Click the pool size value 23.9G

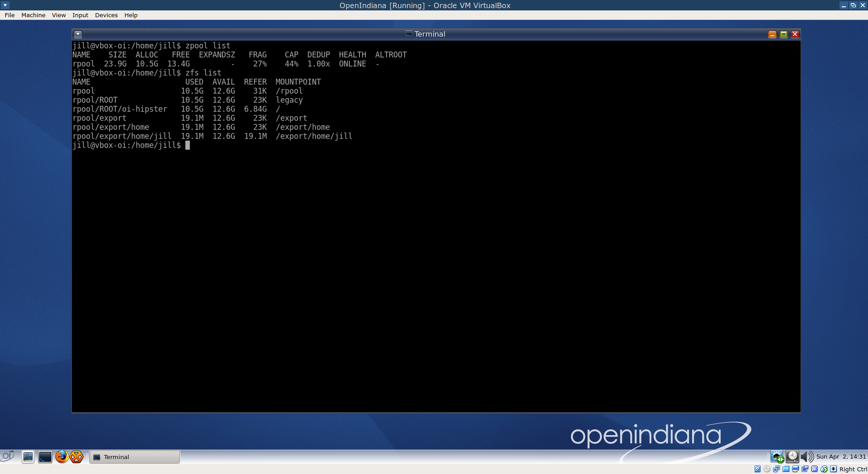pyautogui.click(x=115, y=64)
